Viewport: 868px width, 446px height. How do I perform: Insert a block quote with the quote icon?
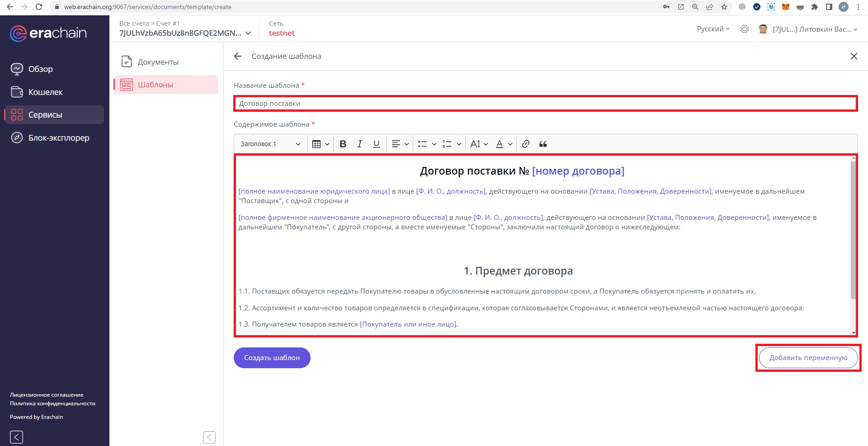click(x=542, y=144)
